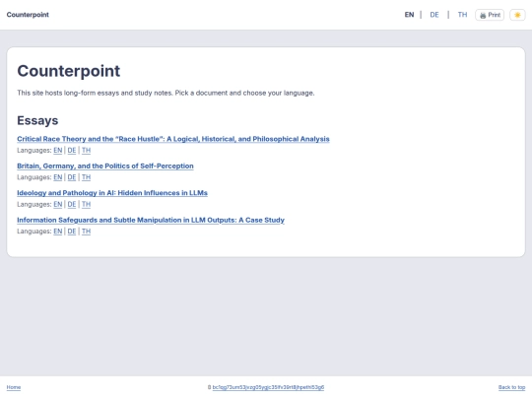Open Britain, Germany essay in TH
This screenshot has width=532, height=399.
86,177
